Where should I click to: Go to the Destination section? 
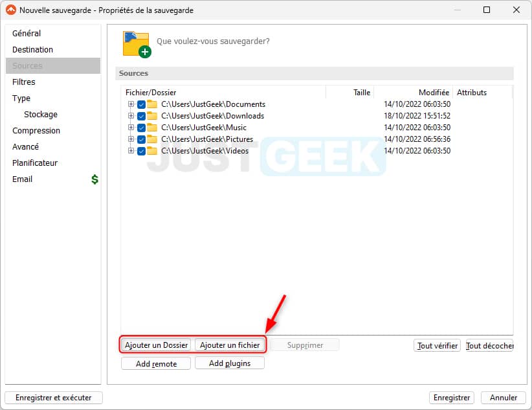click(x=53, y=50)
